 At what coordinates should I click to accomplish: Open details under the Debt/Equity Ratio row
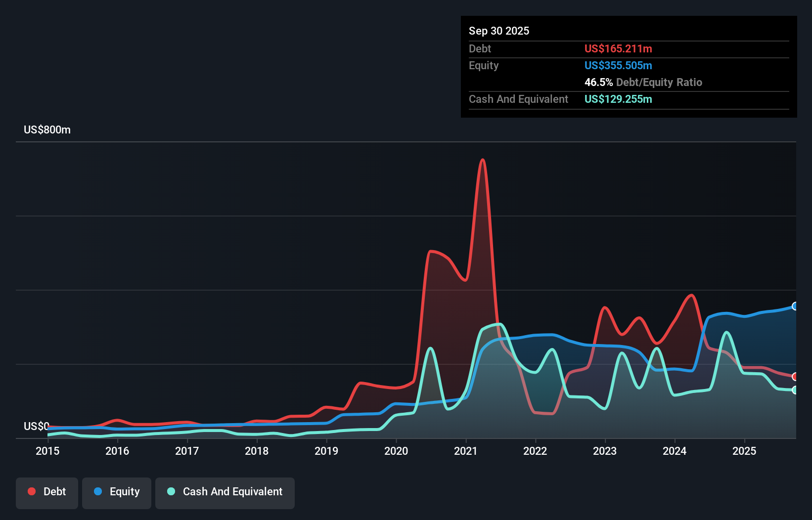[643, 82]
